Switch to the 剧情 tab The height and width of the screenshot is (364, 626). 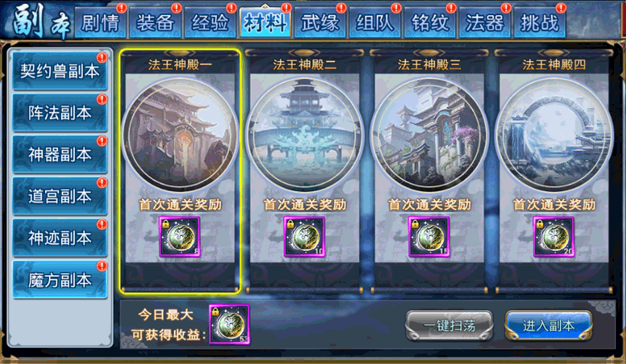click(x=100, y=23)
